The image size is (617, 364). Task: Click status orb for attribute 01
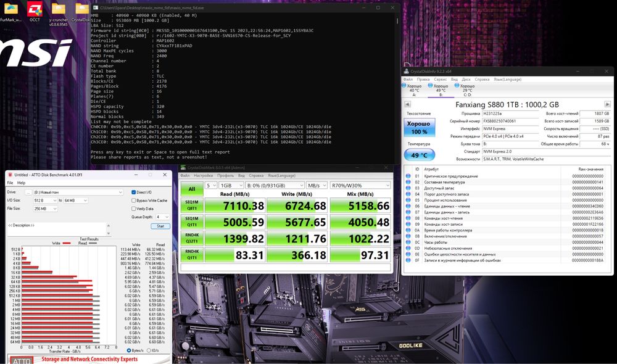408,176
